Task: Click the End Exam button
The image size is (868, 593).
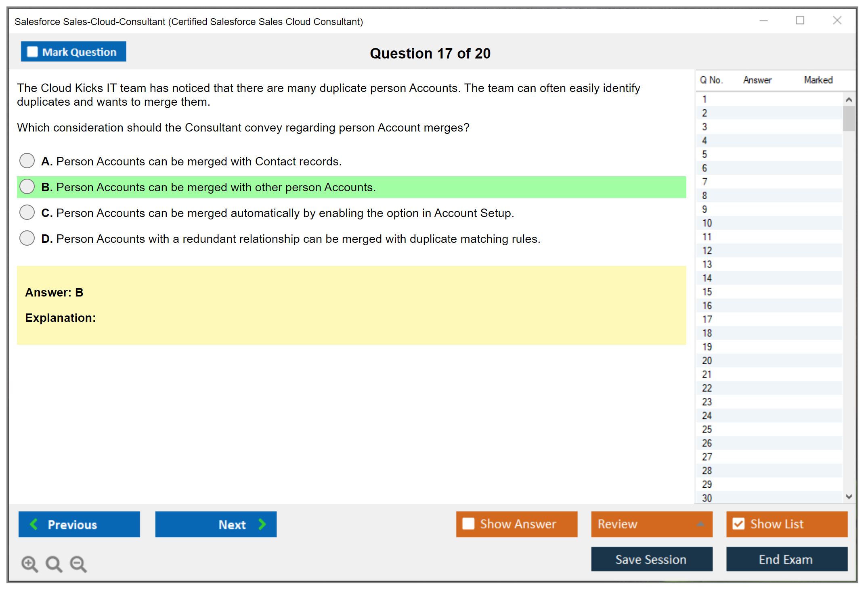Action: 786,559
